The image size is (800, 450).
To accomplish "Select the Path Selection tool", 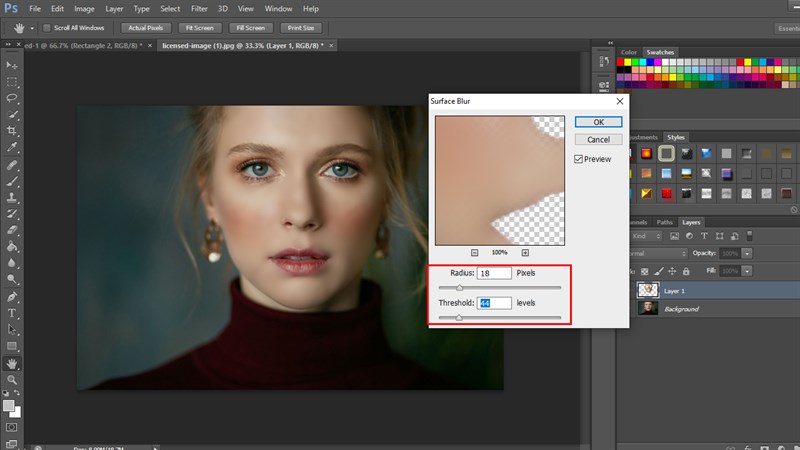I will [12, 330].
